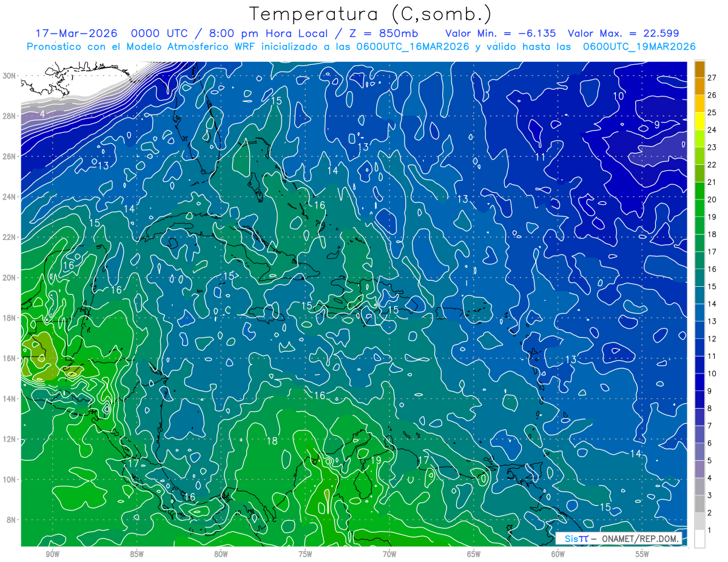
Task: Click the '22N' latitude label
Action: click(9, 237)
